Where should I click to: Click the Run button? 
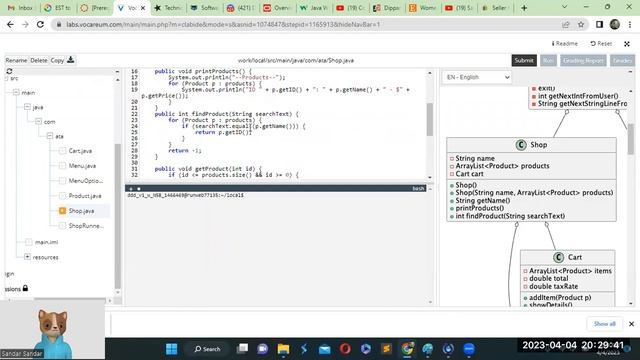(548, 60)
